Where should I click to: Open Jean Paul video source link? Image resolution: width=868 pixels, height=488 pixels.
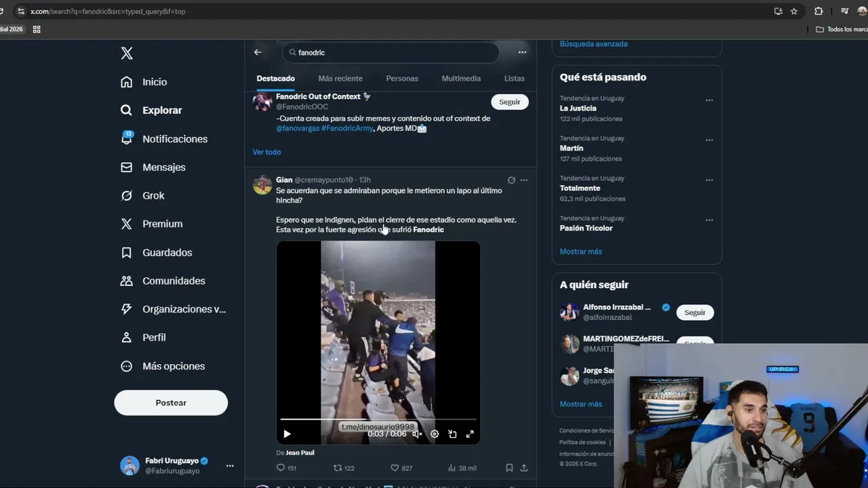click(x=300, y=453)
